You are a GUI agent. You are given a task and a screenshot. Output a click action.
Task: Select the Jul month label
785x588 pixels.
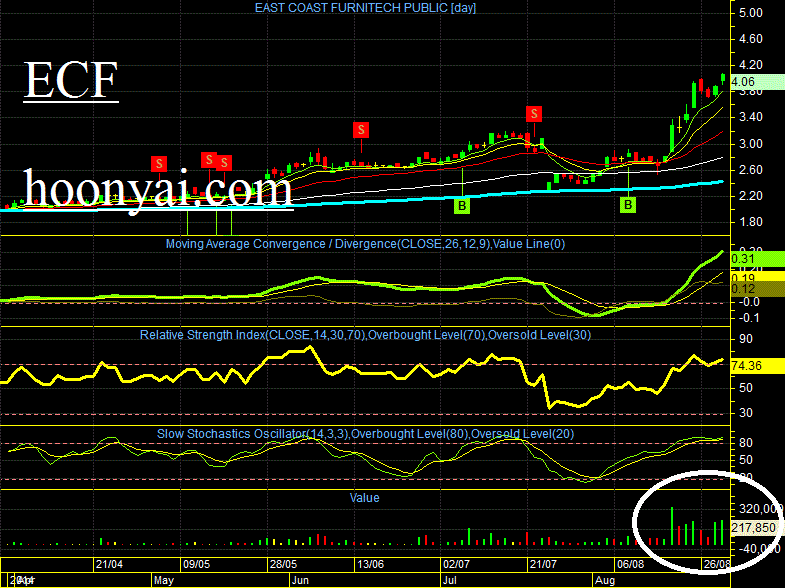[450, 580]
